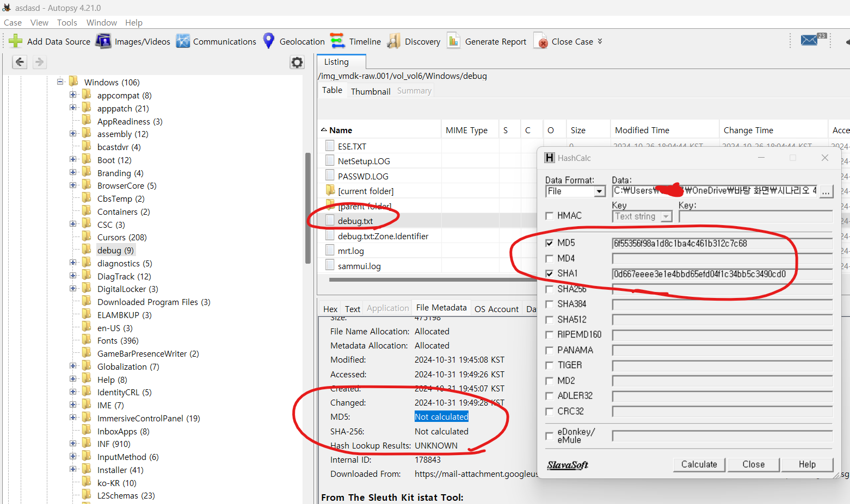Click the Close Case icon
The image size is (850, 504).
[540, 41]
